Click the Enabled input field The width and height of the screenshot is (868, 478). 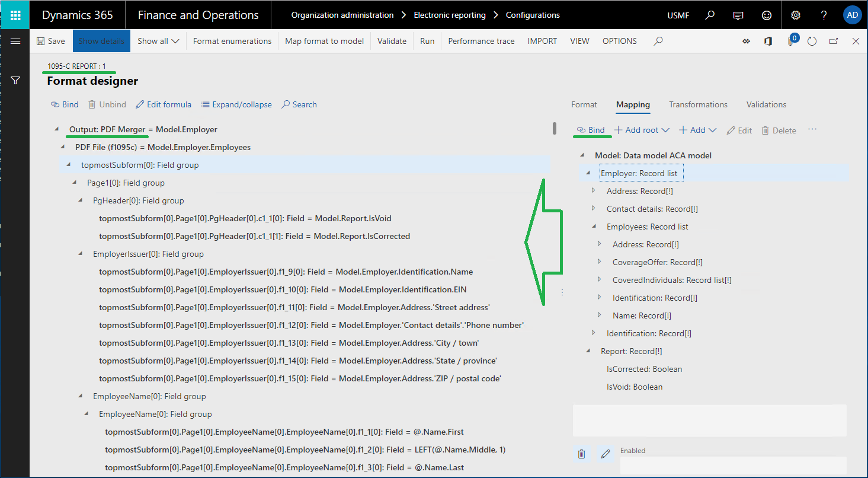point(732,464)
